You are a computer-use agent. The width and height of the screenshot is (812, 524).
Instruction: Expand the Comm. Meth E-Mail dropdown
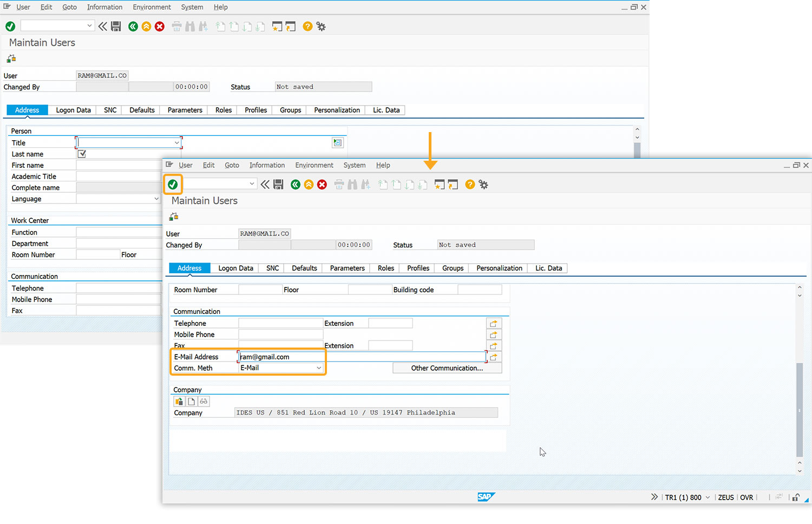319,368
